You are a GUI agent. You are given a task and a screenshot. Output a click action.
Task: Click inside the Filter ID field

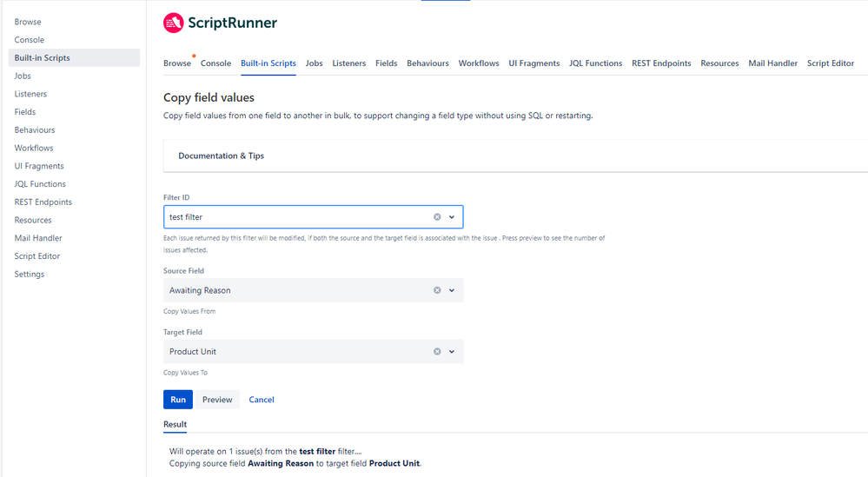coord(299,217)
